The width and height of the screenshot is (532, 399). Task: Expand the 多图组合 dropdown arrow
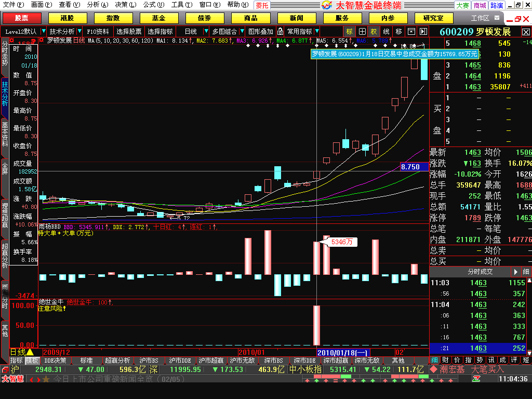[242, 32]
